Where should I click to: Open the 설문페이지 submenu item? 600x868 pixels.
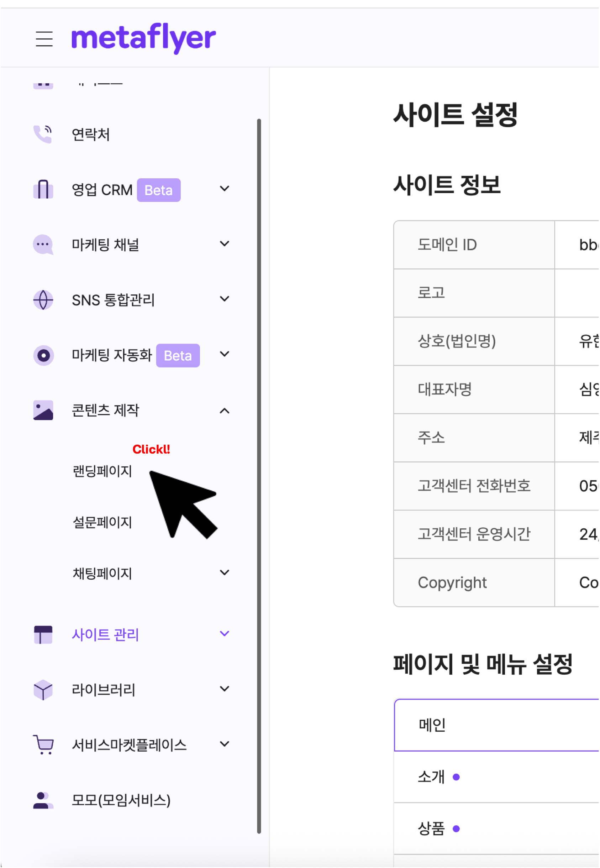click(102, 522)
